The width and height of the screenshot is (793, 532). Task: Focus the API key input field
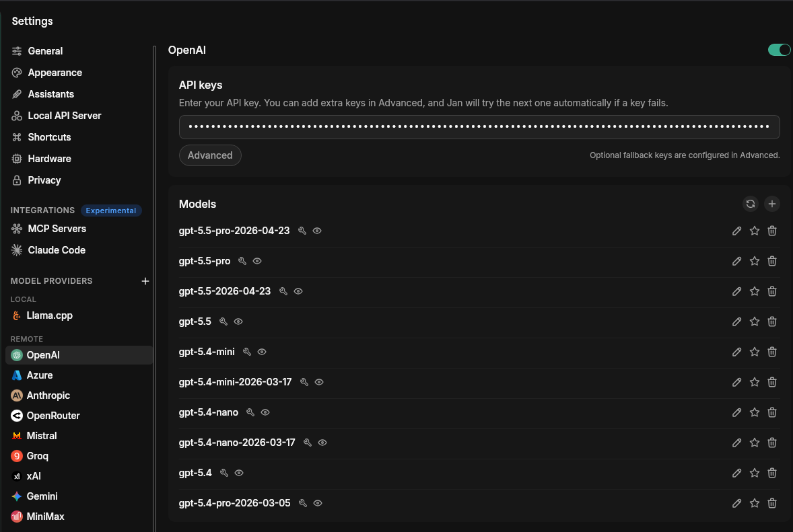(479, 127)
